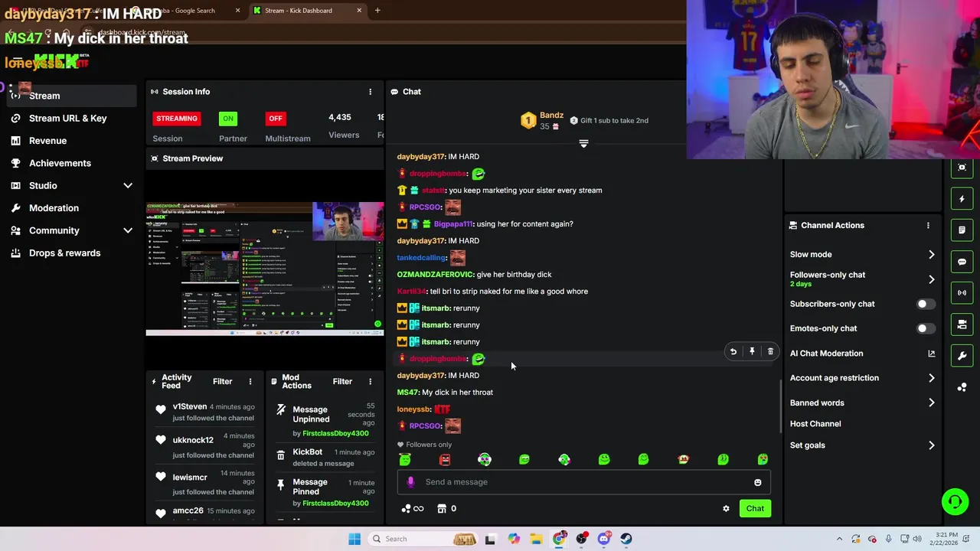980x551 pixels.
Task: Open Channel Actions three-dot menu
Action: pyautogui.click(x=928, y=226)
